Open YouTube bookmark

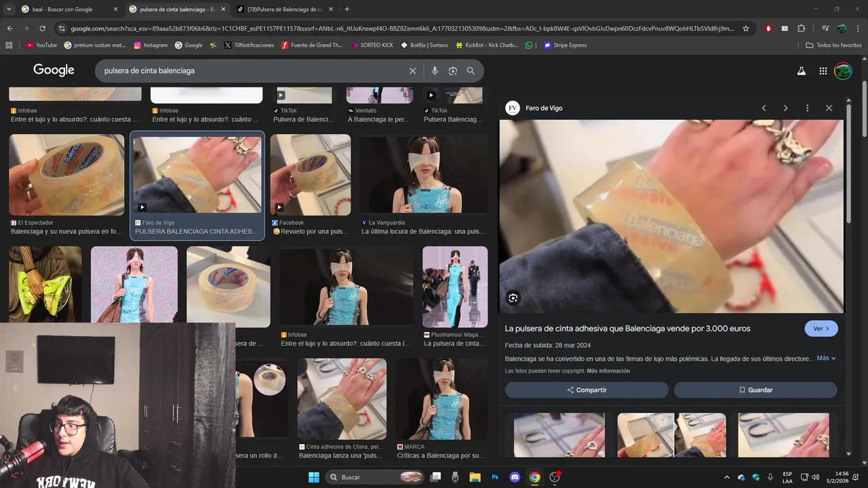tap(41, 45)
